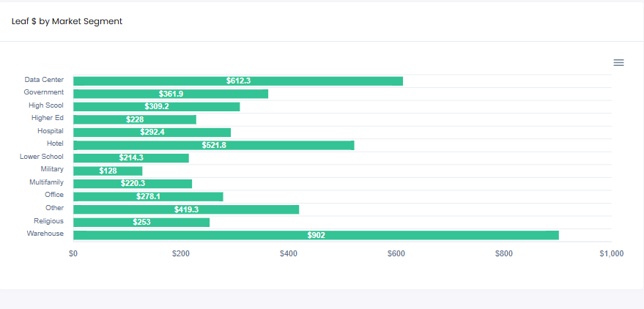The image size is (644, 309).
Task: Click the High Scool bar
Action: click(156, 106)
